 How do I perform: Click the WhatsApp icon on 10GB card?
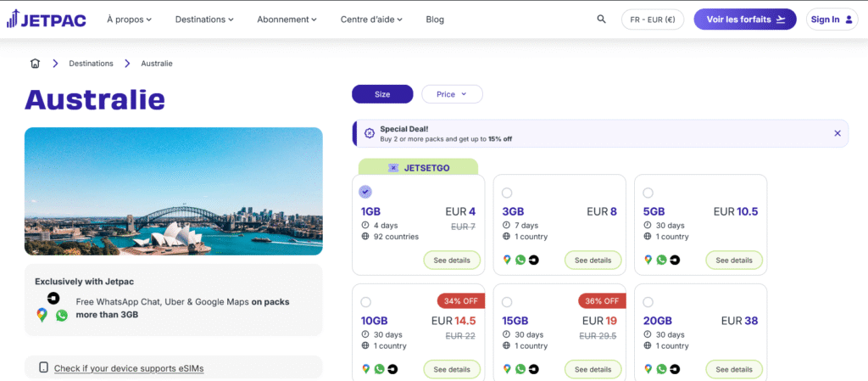[x=379, y=369]
